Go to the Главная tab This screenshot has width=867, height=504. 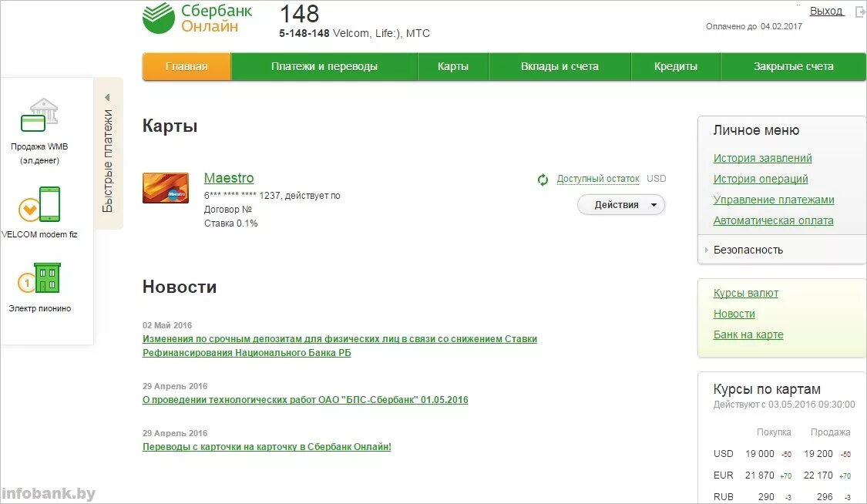[x=187, y=66]
